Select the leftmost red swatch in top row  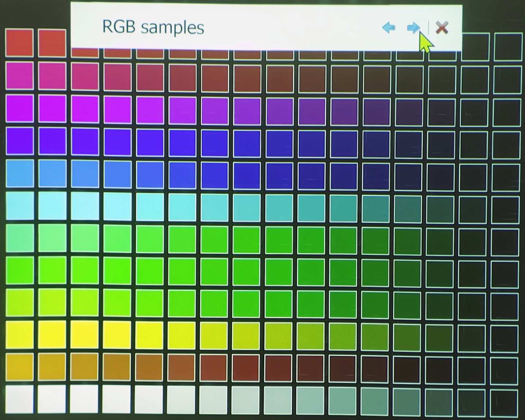pyautogui.click(x=19, y=43)
